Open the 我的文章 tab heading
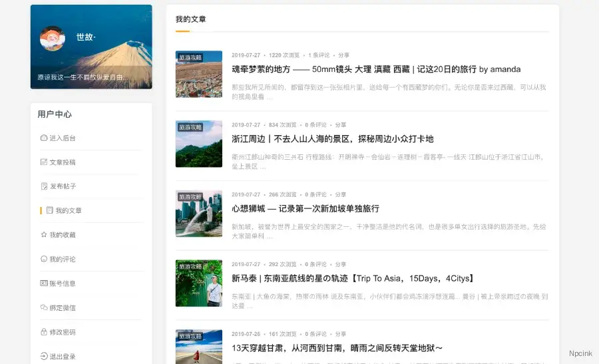The width and height of the screenshot is (599, 364). pos(190,19)
